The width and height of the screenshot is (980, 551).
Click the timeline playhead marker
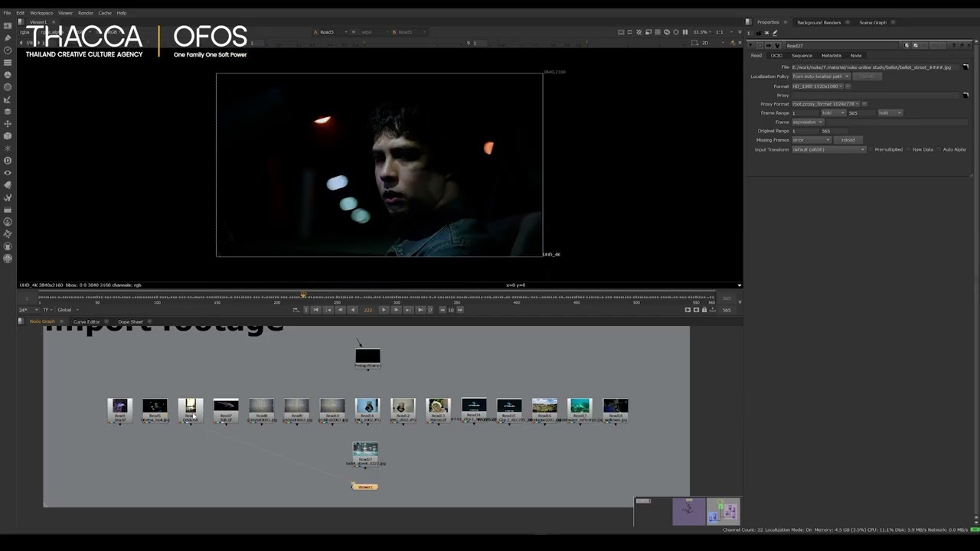pos(303,295)
